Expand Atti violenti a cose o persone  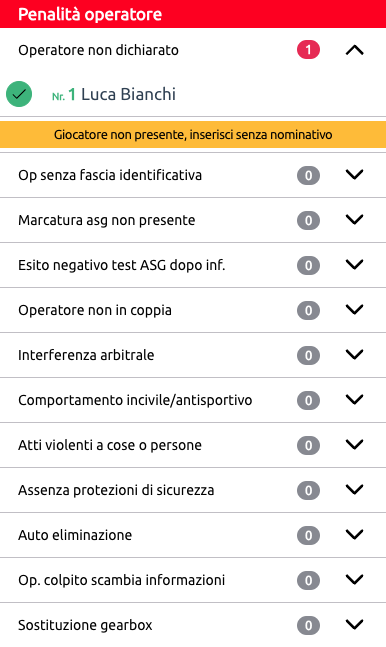click(354, 445)
